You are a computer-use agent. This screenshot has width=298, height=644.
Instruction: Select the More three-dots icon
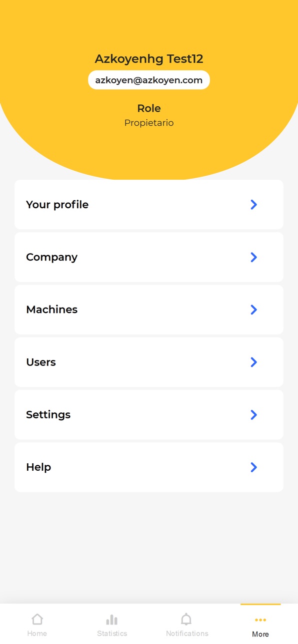coord(260,620)
